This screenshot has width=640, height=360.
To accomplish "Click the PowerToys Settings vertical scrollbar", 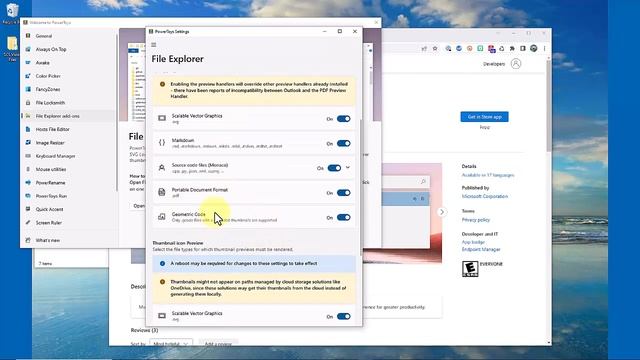I will tap(361, 188).
